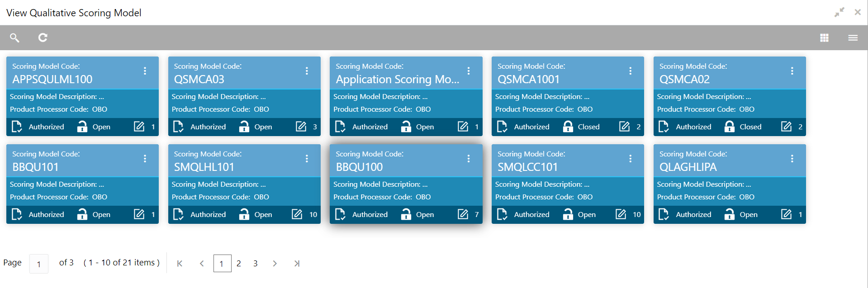
Task: Click the Application Scoring Mo... title
Action: click(397, 79)
